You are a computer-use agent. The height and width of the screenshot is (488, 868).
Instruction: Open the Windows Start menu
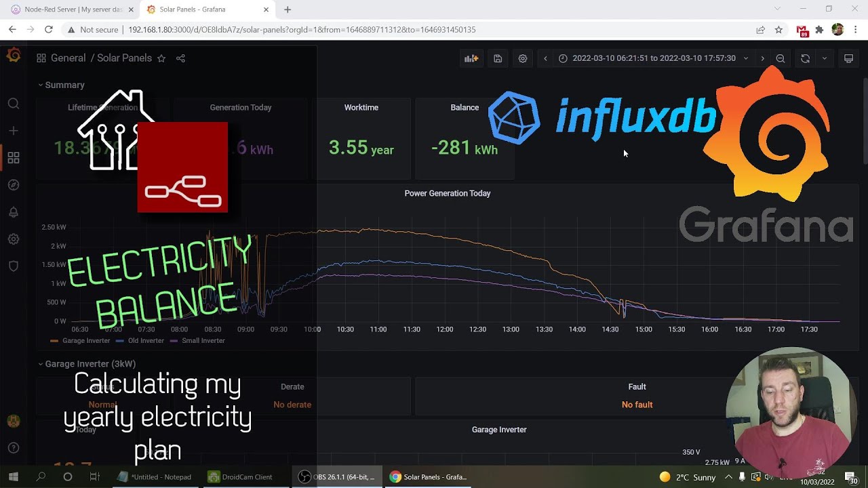pos(13,477)
